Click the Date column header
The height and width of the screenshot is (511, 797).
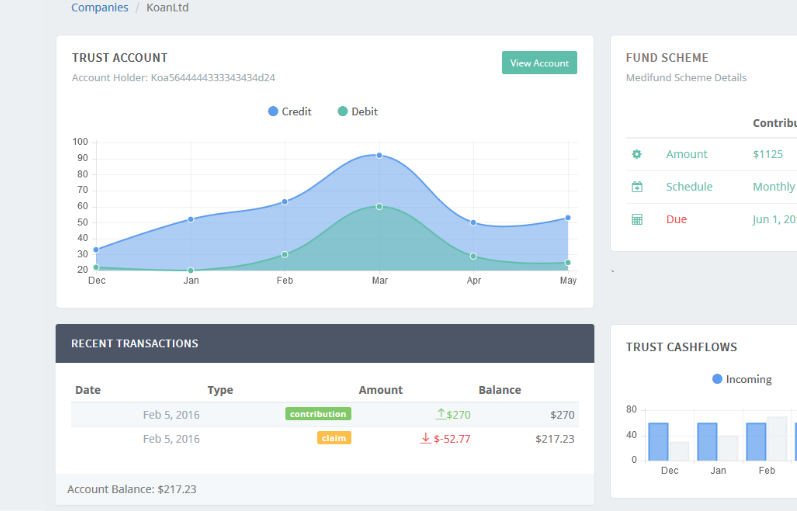pos(88,390)
